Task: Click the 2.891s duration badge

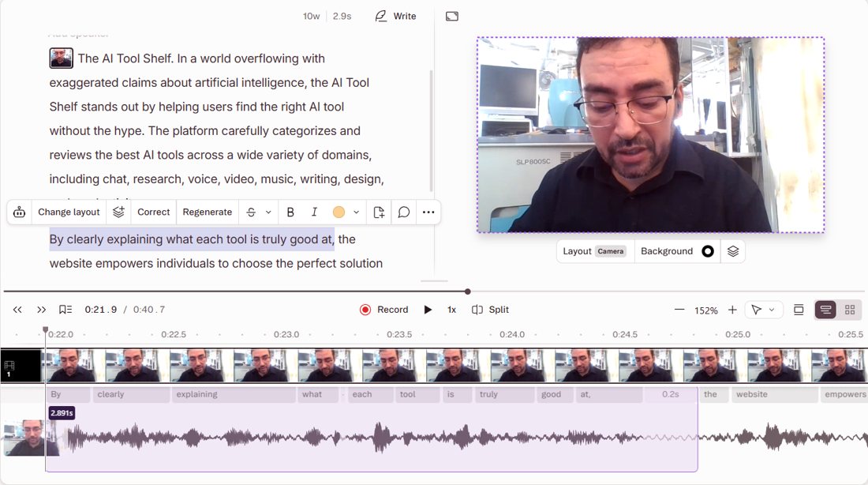Action: [x=62, y=413]
